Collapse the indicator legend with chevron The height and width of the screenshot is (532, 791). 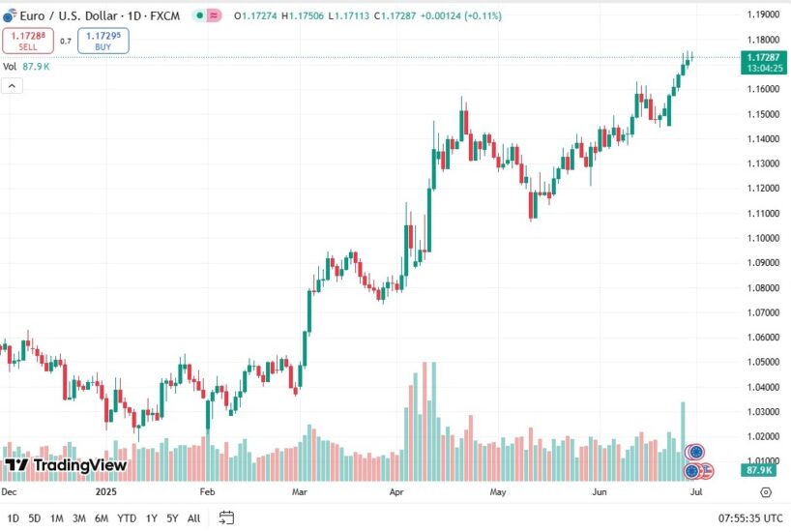(13, 85)
